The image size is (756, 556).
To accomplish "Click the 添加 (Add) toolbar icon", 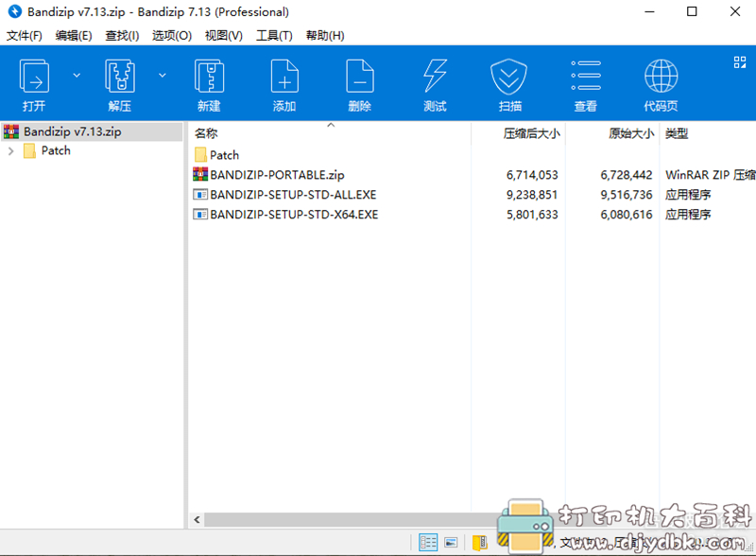I will (284, 77).
